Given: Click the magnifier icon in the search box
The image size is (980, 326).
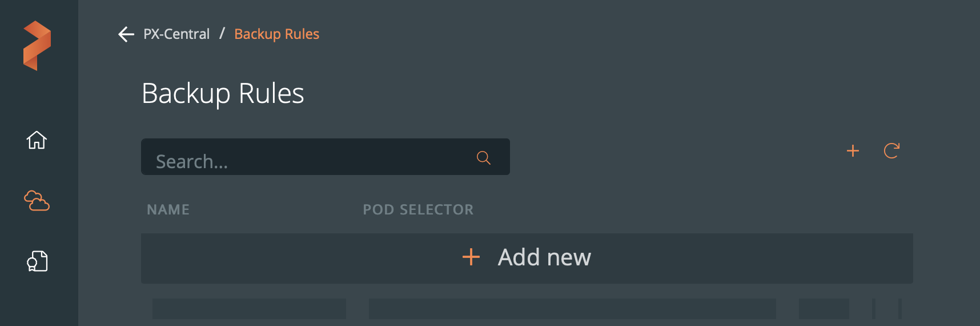Looking at the screenshot, I should [x=484, y=158].
